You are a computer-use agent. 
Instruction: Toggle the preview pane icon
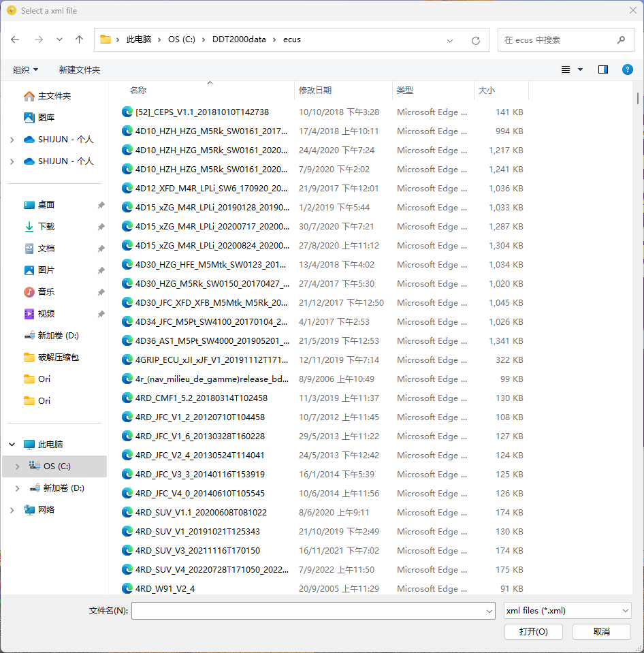(x=602, y=69)
